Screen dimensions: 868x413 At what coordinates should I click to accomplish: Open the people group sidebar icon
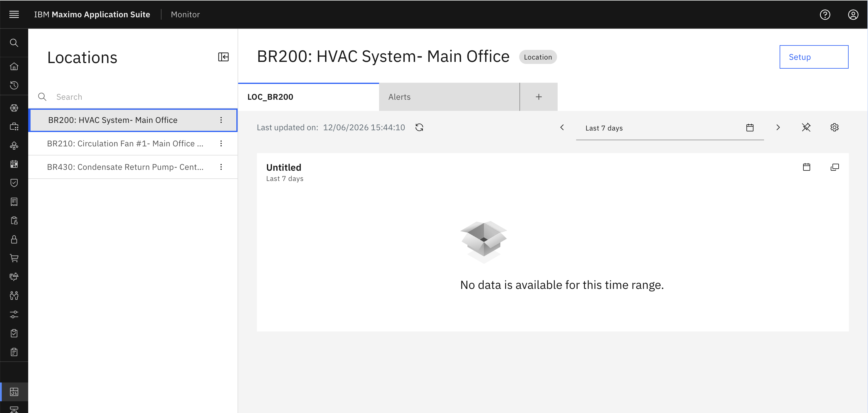[14, 296]
